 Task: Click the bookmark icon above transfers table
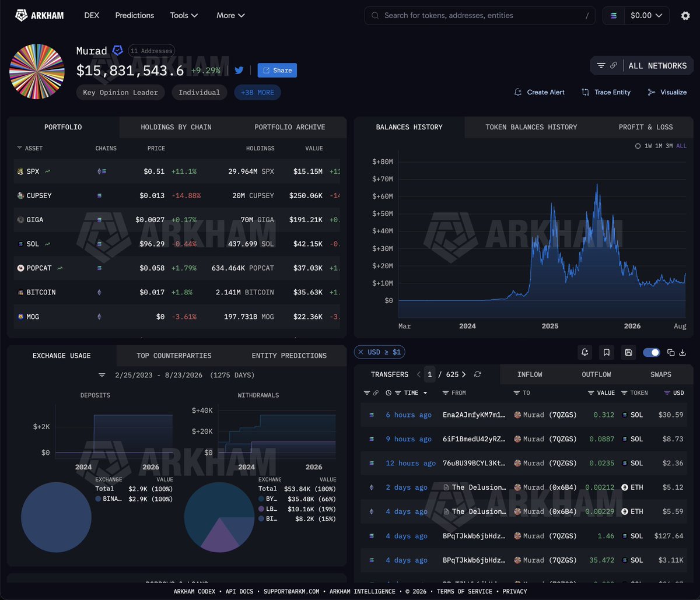607,352
